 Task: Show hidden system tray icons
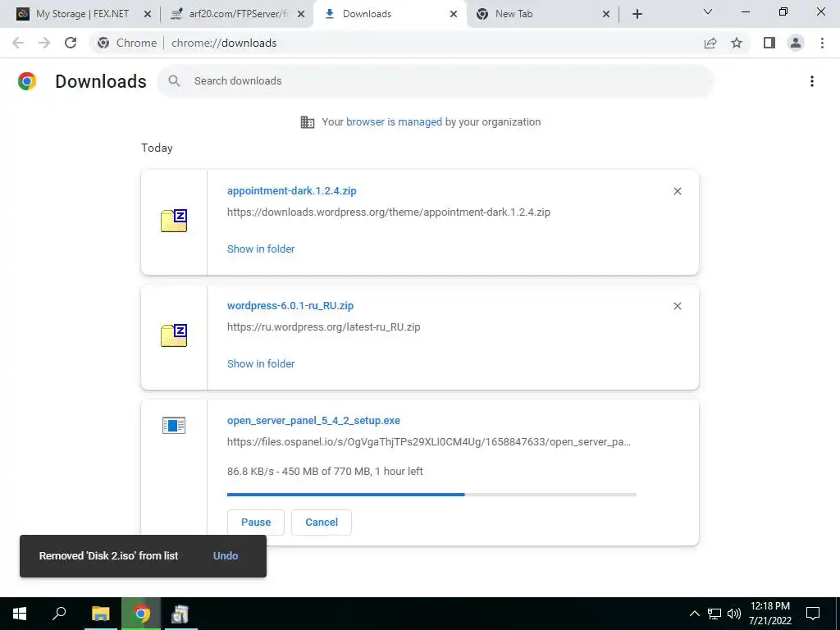tap(694, 614)
